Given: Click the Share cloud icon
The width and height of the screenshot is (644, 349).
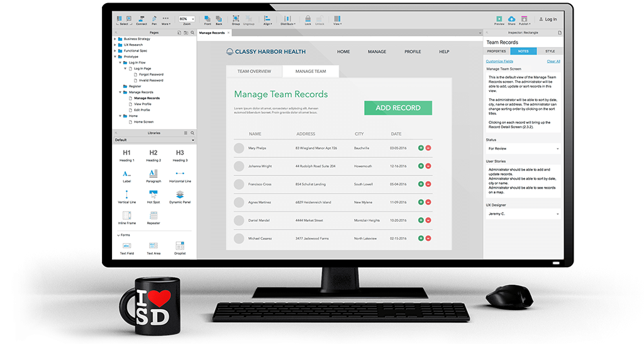Looking at the screenshot, I should click(x=511, y=21).
